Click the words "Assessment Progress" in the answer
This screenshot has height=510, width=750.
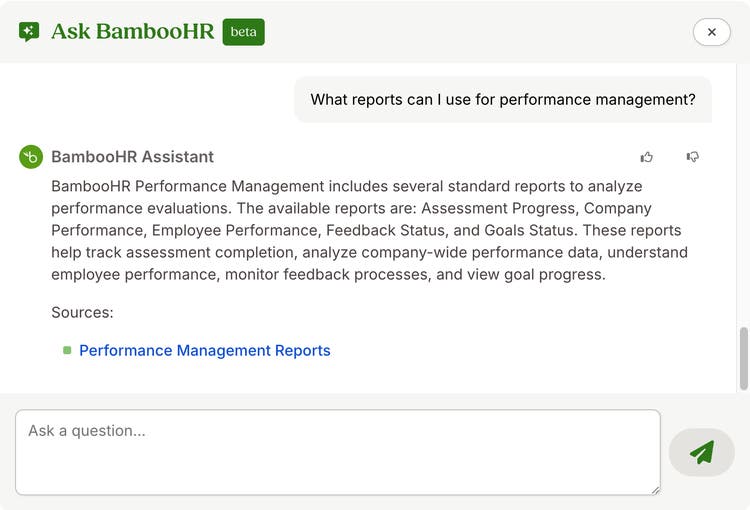(x=498, y=209)
